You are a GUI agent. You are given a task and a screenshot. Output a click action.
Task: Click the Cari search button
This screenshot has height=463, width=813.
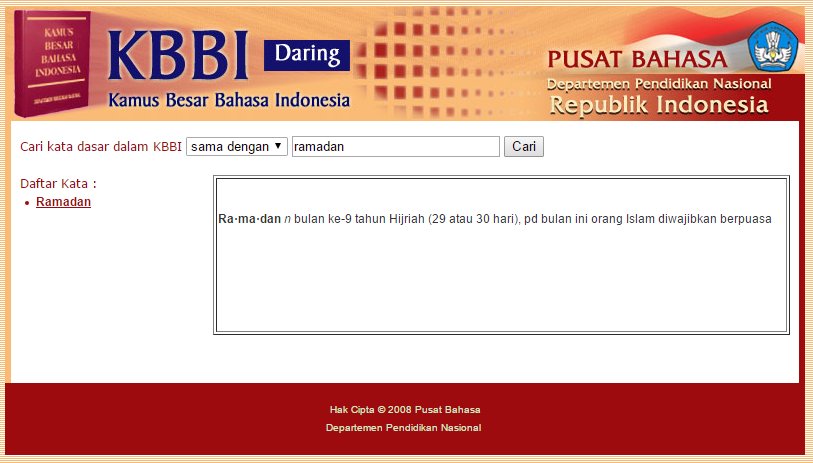[x=524, y=147]
